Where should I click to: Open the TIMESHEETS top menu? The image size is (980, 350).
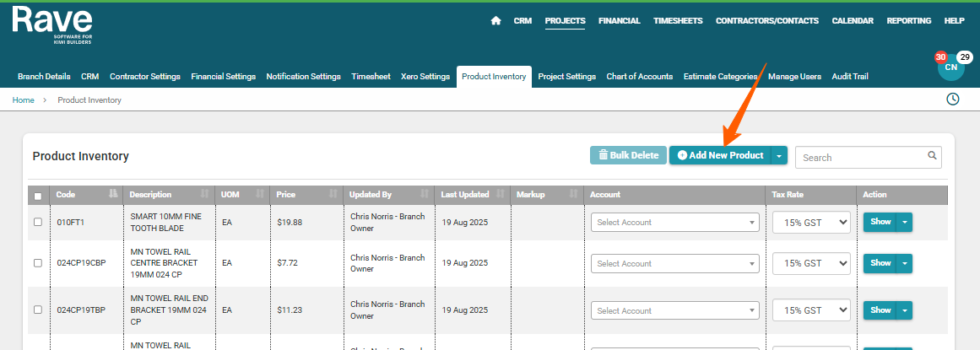coord(678,20)
